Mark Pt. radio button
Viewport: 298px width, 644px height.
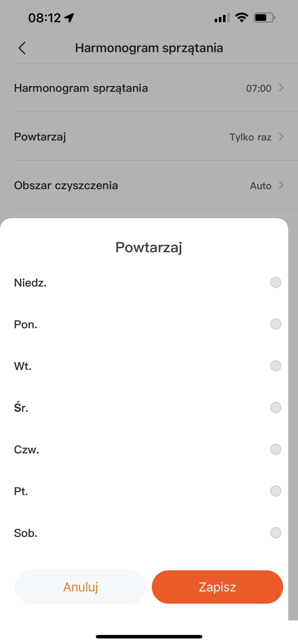tap(275, 491)
